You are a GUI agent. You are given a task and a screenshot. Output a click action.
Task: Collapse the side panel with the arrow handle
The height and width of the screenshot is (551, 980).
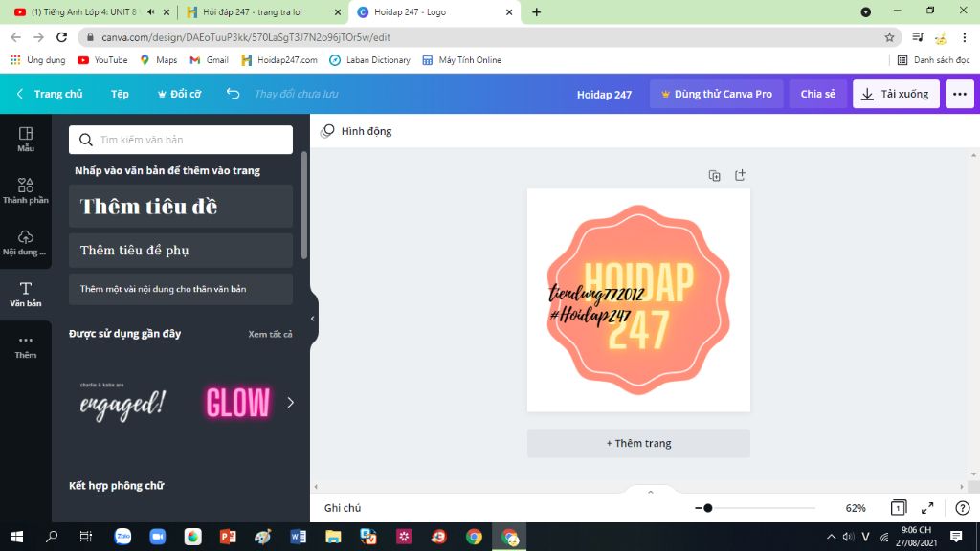point(313,319)
